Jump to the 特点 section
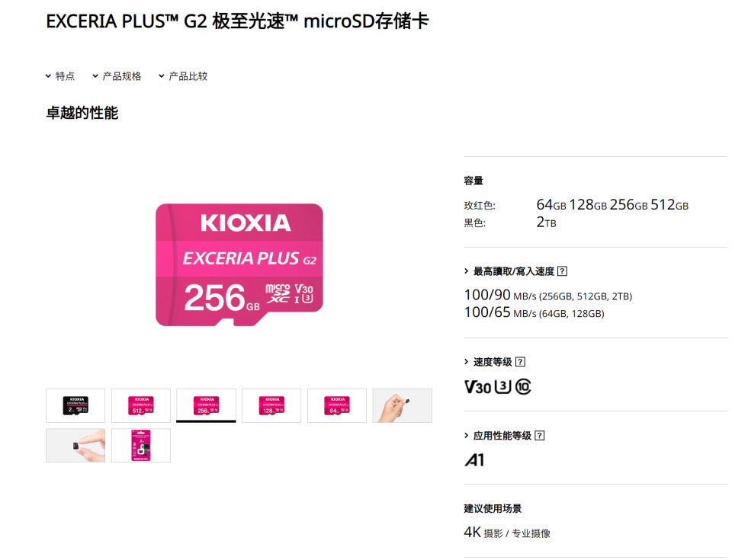732x560 pixels. pos(60,76)
